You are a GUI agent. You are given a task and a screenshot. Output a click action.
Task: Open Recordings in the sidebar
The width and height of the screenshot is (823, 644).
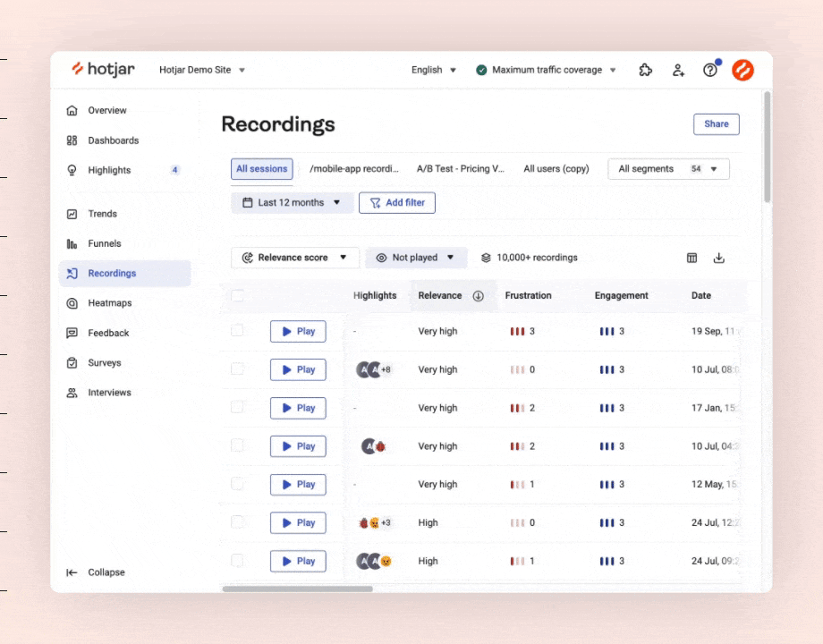pyautogui.click(x=125, y=274)
